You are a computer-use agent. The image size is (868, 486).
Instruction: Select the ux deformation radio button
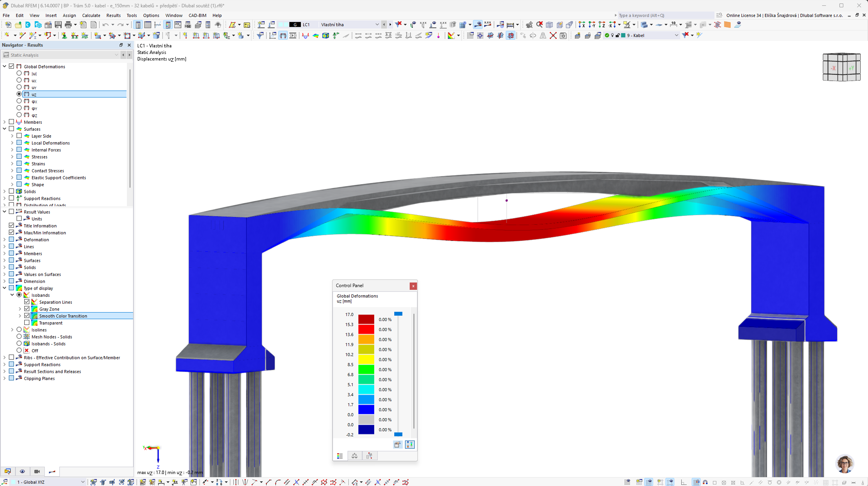click(19, 80)
